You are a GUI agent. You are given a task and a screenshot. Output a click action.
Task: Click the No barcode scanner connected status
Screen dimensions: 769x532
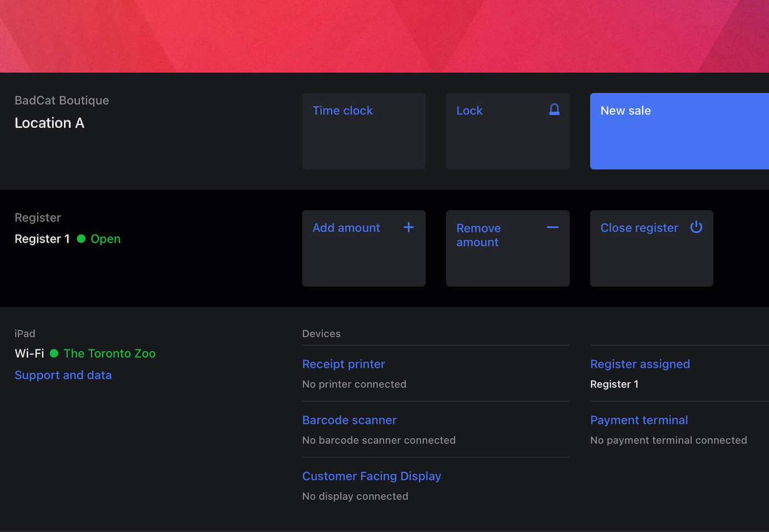tap(379, 440)
